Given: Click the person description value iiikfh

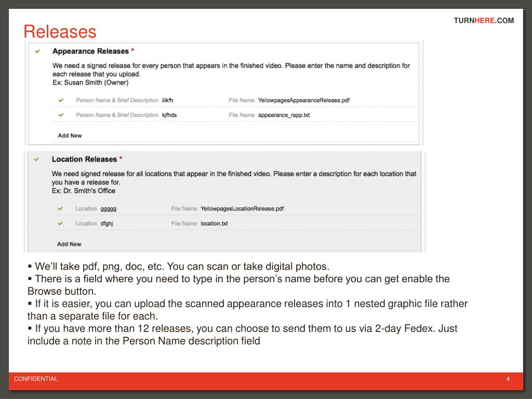Looking at the screenshot, I should pyautogui.click(x=168, y=100).
